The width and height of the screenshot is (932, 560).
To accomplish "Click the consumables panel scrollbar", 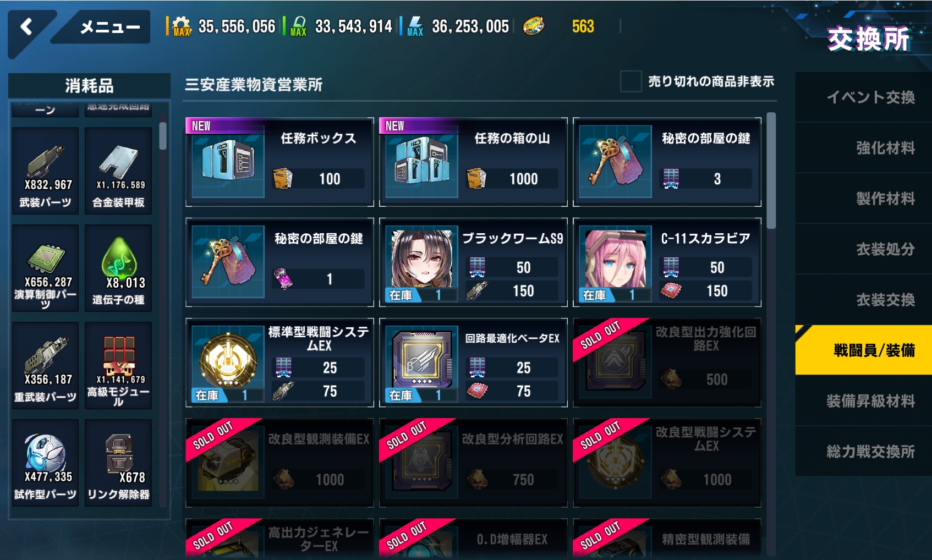I will [163, 136].
